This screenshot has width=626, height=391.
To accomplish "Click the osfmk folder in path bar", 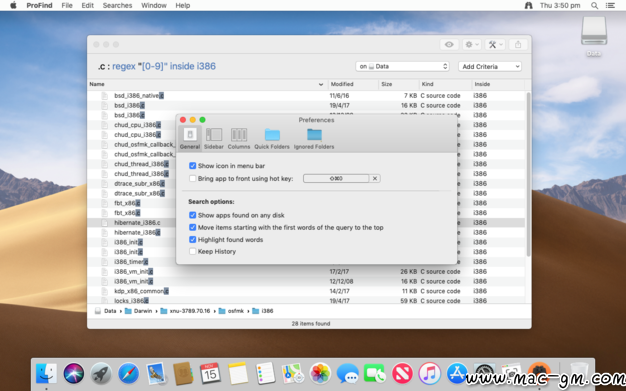I will [x=231, y=311].
